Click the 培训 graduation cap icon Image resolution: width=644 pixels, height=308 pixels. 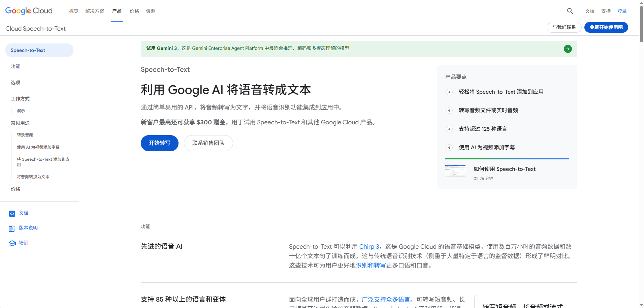[12, 243]
